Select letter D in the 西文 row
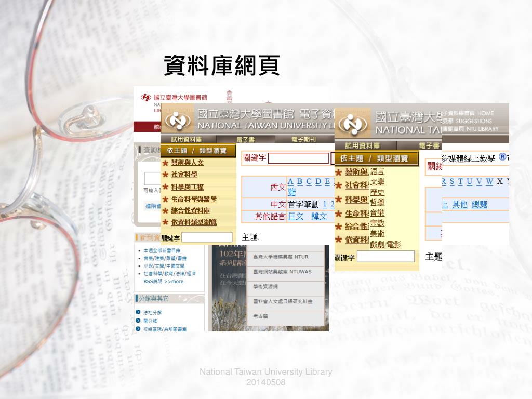 318,181
